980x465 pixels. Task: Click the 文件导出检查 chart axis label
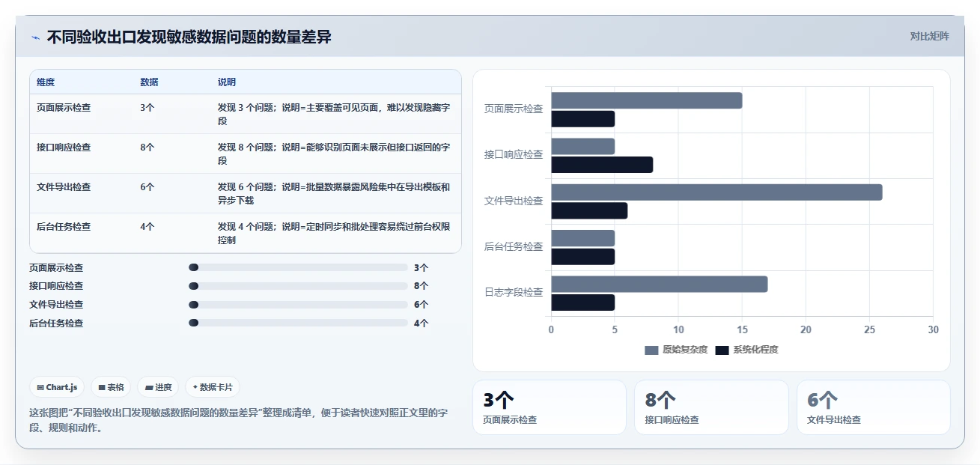point(514,201)
